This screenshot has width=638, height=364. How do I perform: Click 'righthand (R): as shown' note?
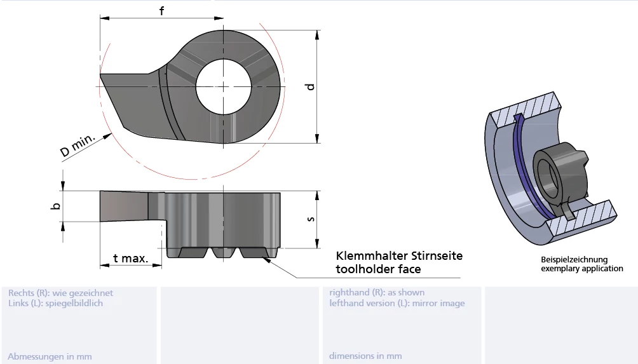click(x=377, y=293)
